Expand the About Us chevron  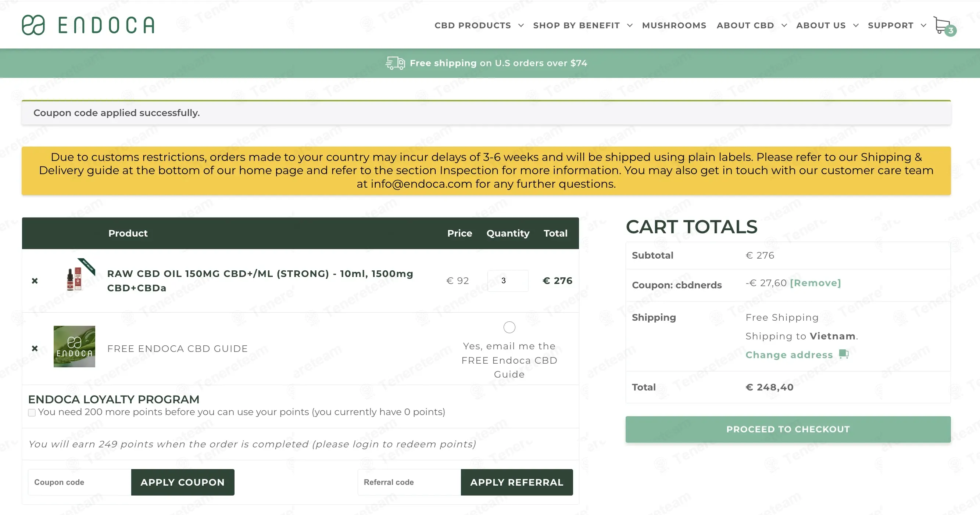pos(856,25)
